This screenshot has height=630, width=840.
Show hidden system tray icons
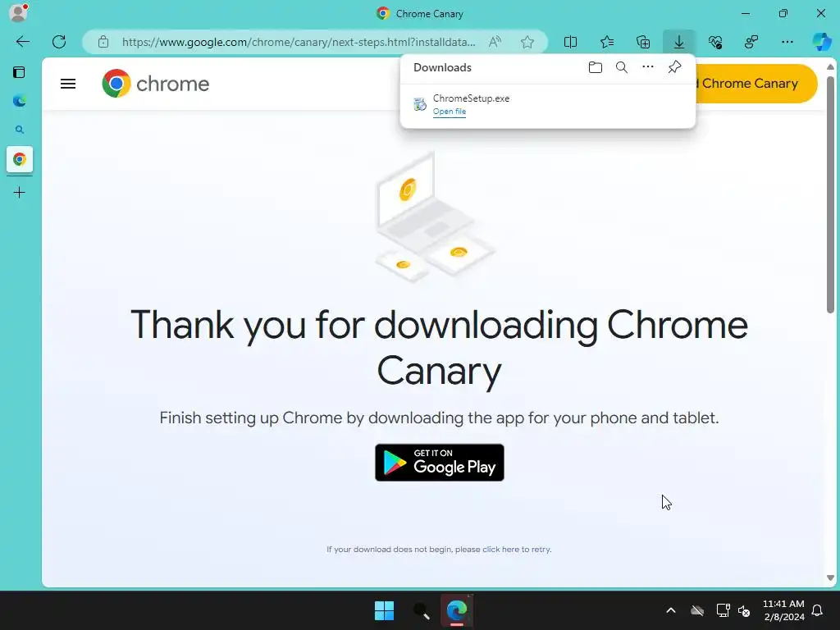(x=671, y=610)
